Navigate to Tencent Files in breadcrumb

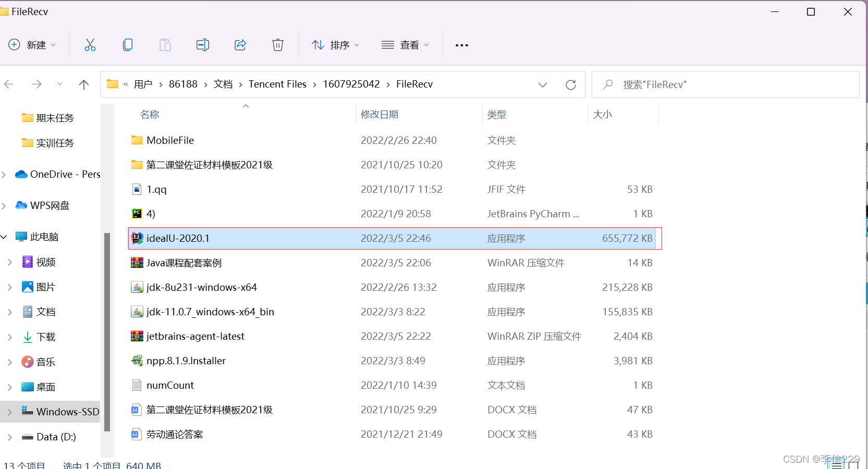[277, 84]
